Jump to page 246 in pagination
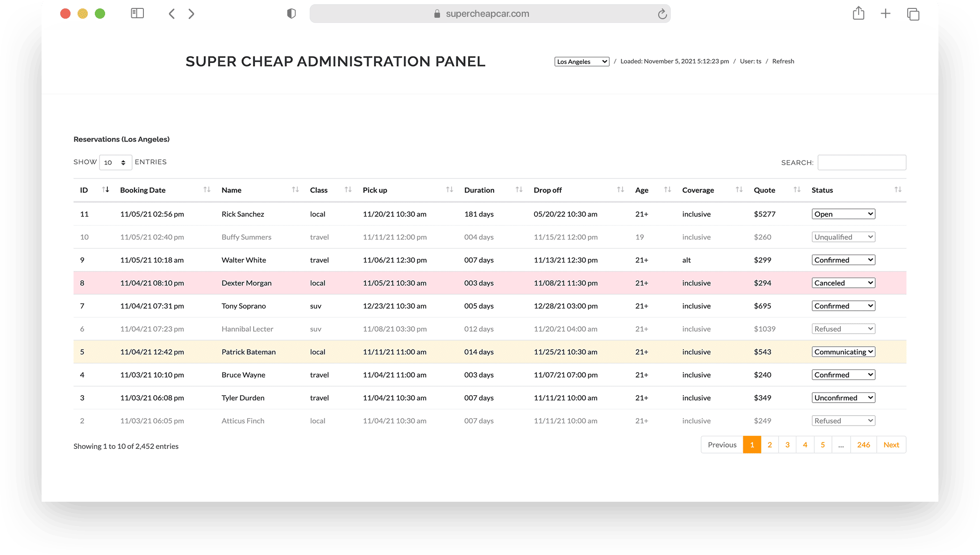Image resolution: width=980 pixels, height=555 pixels. pyautogui.click(x=863, y=445)
